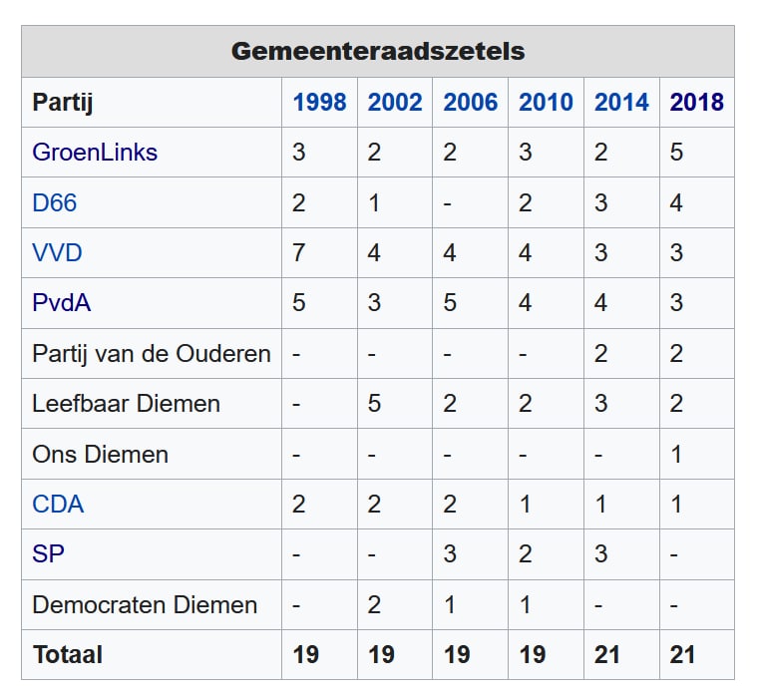
Task: Follow the CDA party link
Action: [58, 505]
